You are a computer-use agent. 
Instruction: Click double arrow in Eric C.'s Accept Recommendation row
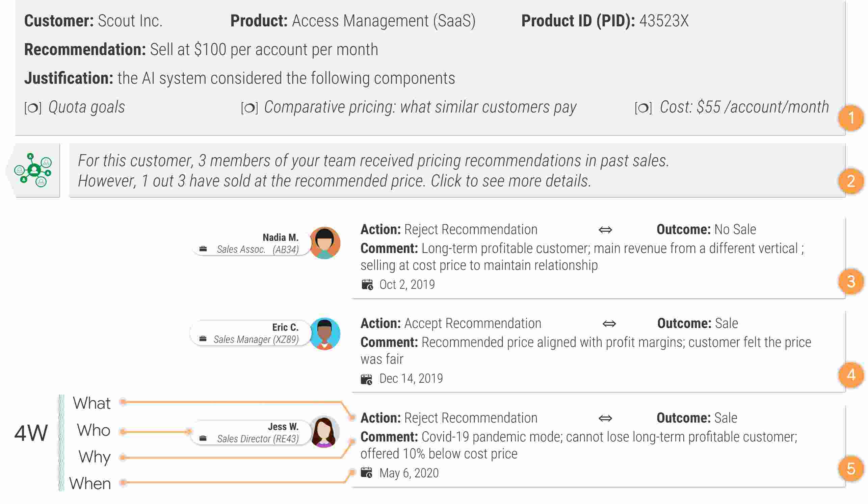click(609, 324)
